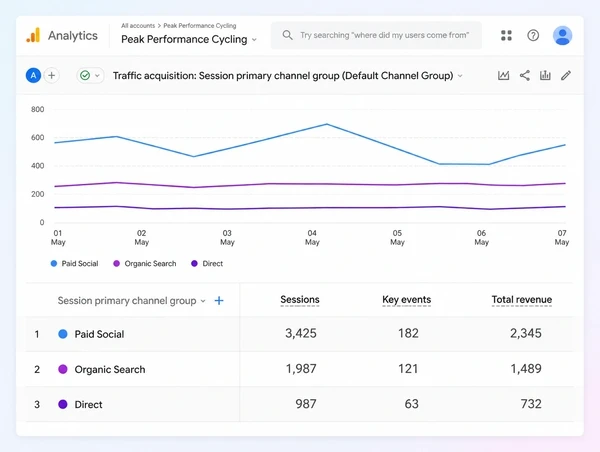Open the Help question mark icon
600x452 pixels.
(533, 36)
